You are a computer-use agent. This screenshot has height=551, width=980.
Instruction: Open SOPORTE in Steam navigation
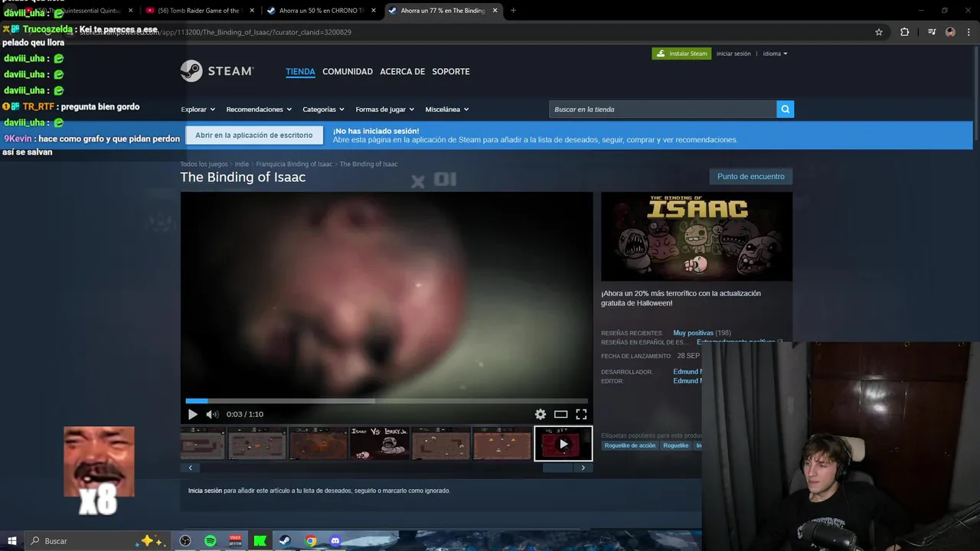point(451,71)
